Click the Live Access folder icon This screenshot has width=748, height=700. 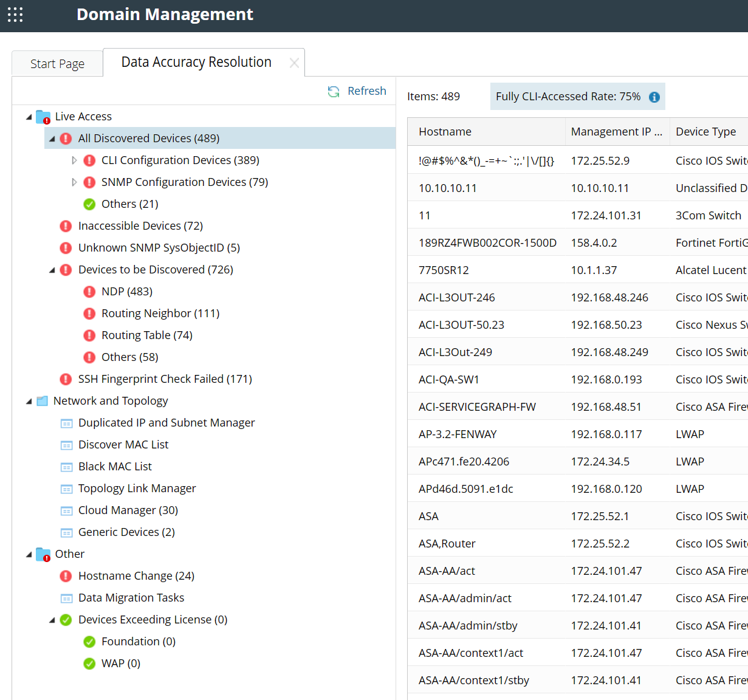43,117
